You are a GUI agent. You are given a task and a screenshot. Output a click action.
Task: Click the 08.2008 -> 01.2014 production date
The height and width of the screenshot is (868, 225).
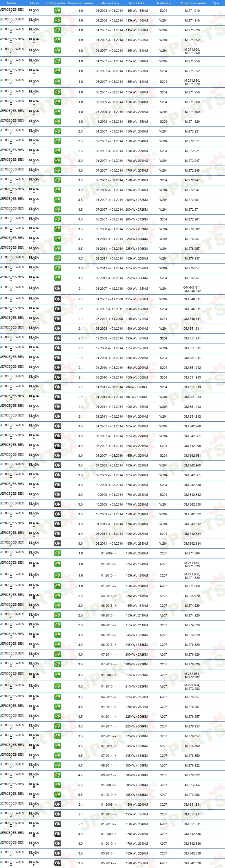coord(109,329)
